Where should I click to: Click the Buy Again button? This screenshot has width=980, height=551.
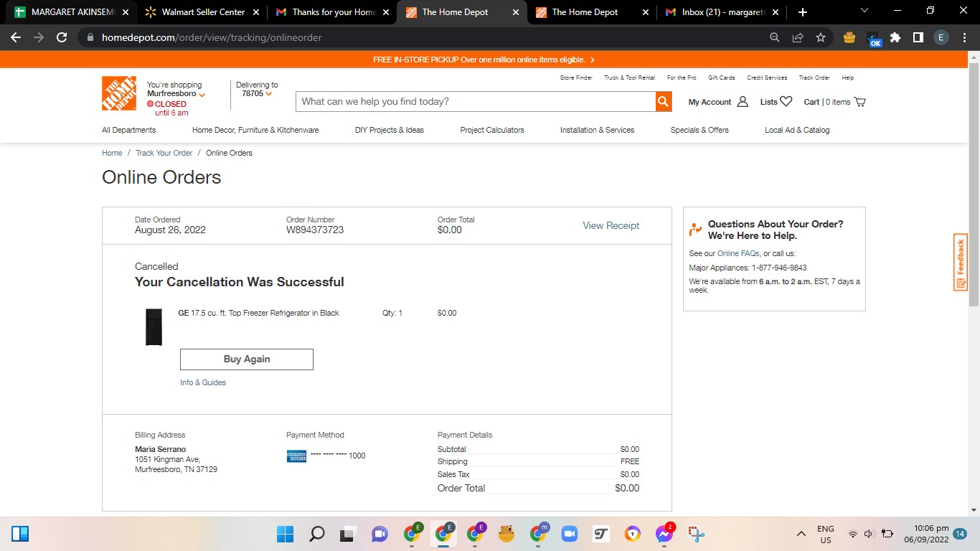(x=247, y=359)
